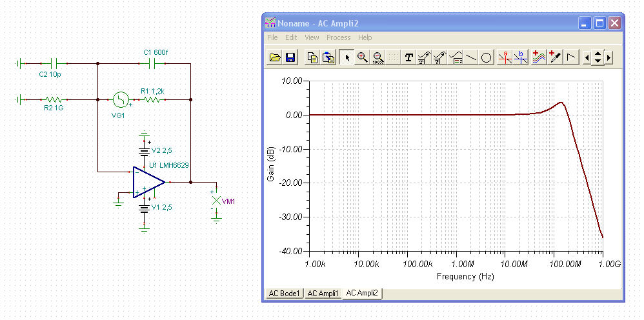Image resolution: width=644 pixels, height=320 pixels.
Task: Click the 10.00 gain axis value
Action: tap(291, 81)
